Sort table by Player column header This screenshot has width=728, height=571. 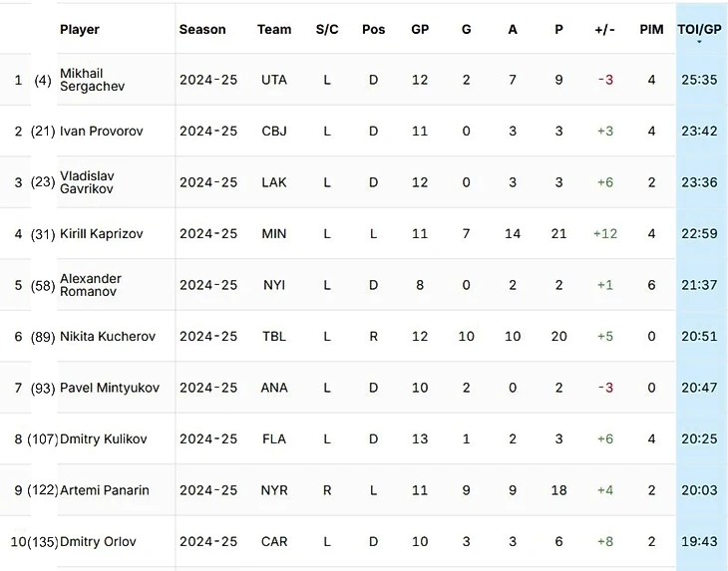click(x=80, y=29)
